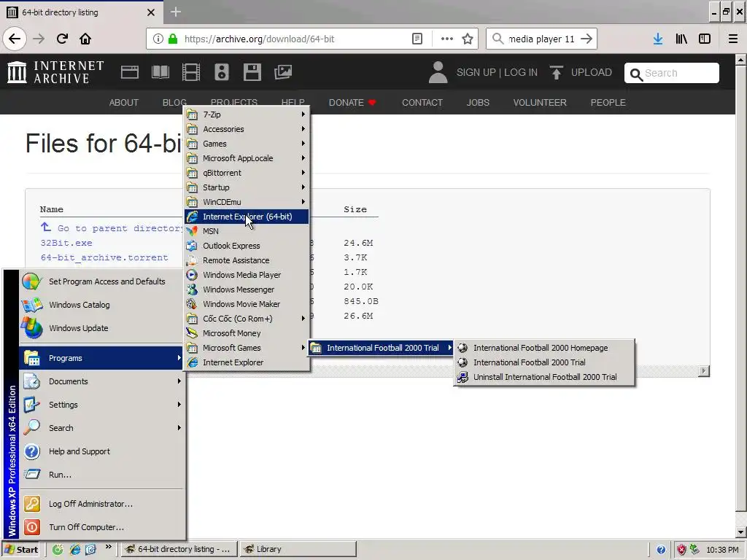Toggle reader view icon in address bar

[417, 39]
